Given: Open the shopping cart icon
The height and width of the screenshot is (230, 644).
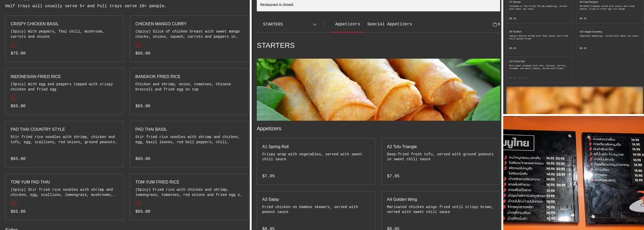Looking at the screenshot, I should coord(496,24).
